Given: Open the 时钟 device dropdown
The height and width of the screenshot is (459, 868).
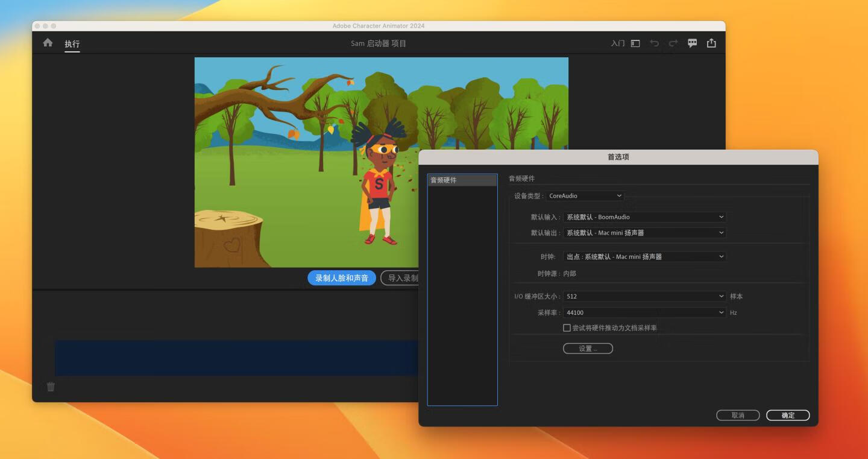Looking at the screenshot, I should tap(644, 256).
